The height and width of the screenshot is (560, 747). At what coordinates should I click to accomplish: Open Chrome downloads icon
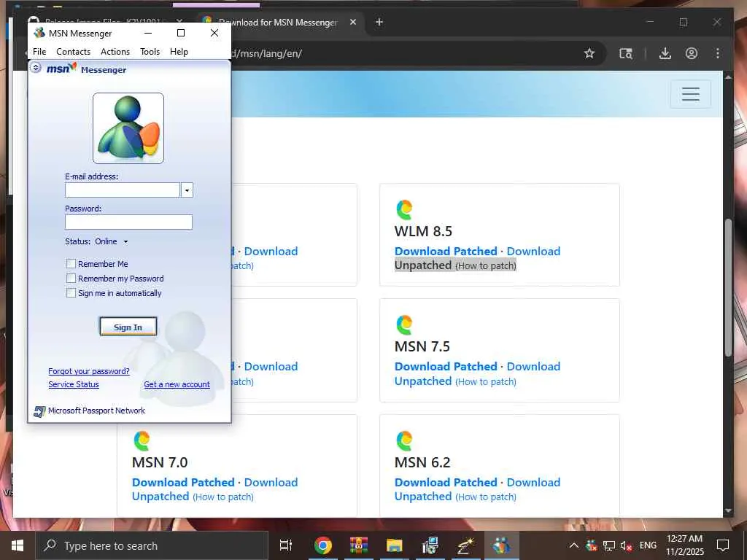pyautogui.click(x=665, y=53)
